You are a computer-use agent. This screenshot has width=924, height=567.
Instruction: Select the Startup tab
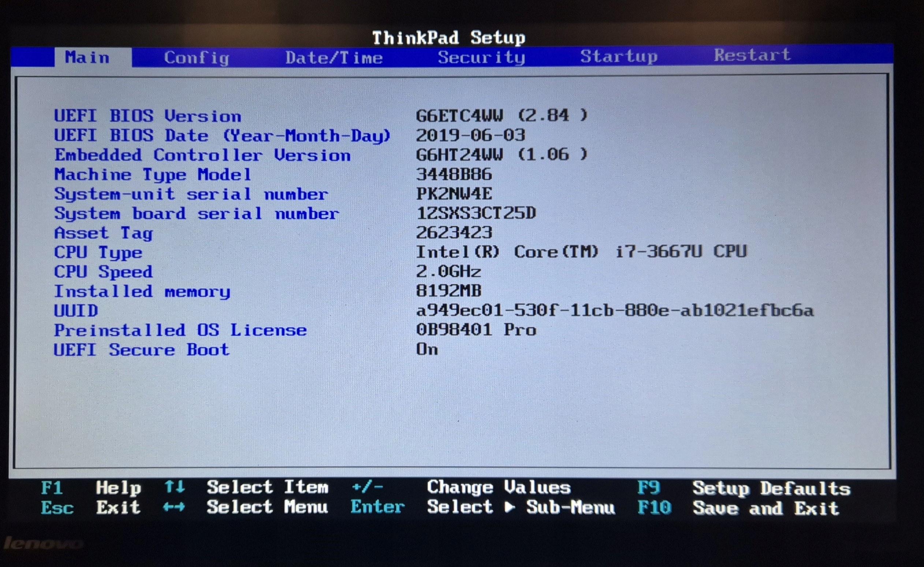tap(619, 57)
